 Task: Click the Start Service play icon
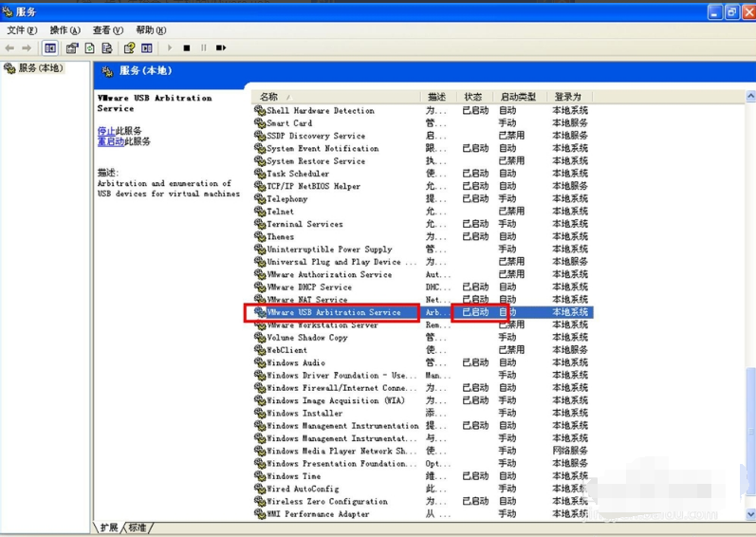169,47
